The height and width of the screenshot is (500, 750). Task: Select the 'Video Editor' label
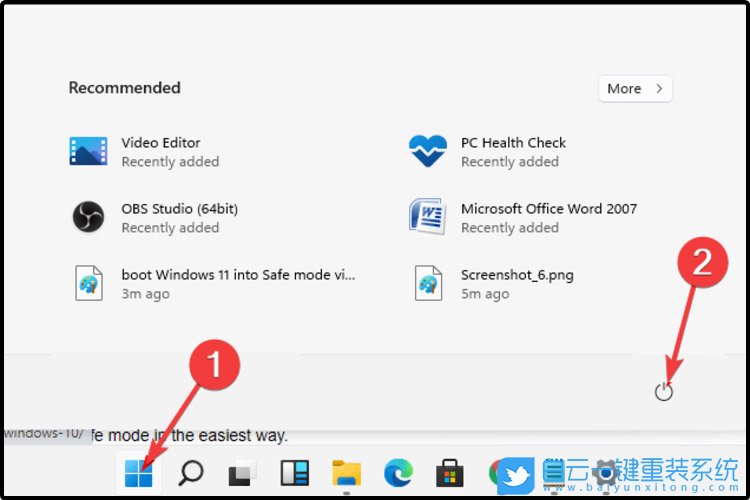coord(161,143)
